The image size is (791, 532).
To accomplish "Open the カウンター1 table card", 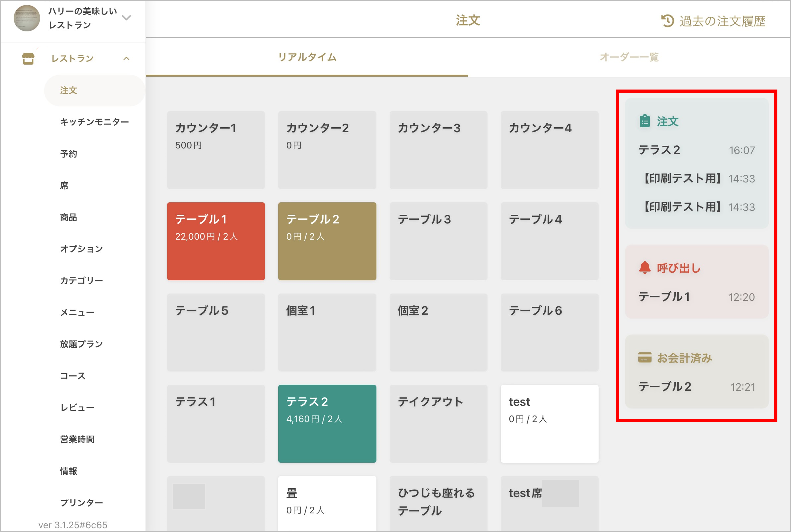I will pyautogui.click(x=216, y=150).
